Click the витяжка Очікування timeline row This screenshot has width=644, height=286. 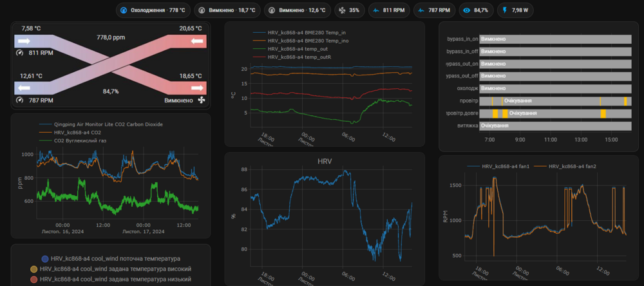(555, 125)
